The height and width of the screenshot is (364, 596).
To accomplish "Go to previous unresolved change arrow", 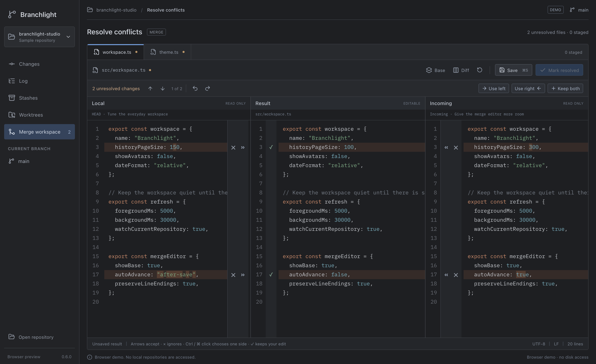I will (x=150, y=89).
